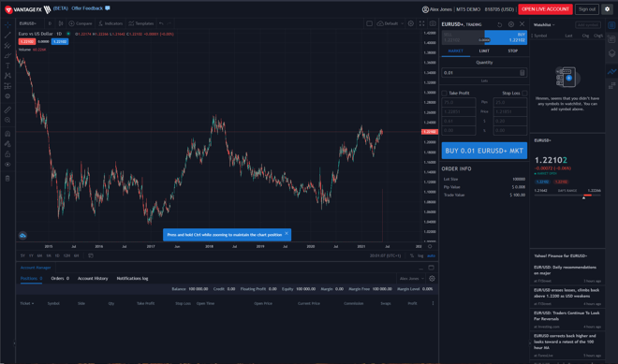Open the go-to-date calendar icon
This screenshot has height=364, width=618.
tap(91, 255)
